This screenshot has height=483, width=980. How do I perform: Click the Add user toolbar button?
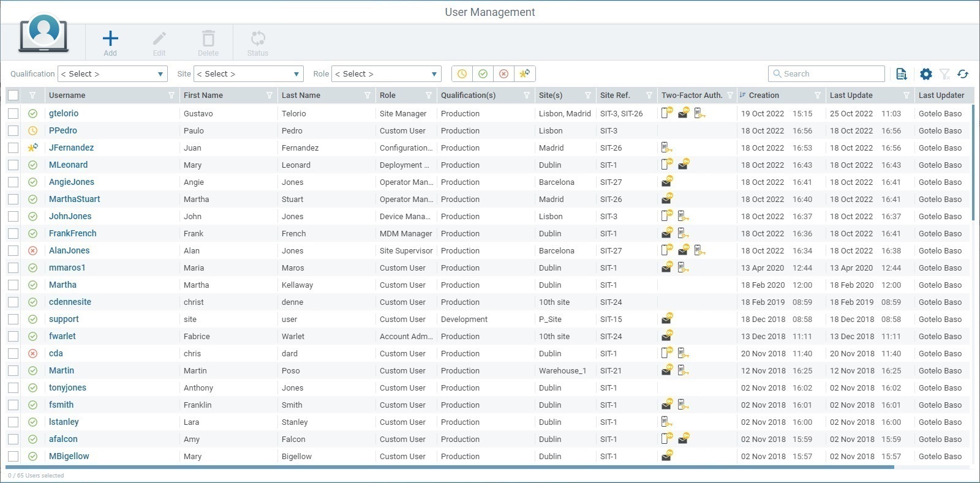[110, 43]
